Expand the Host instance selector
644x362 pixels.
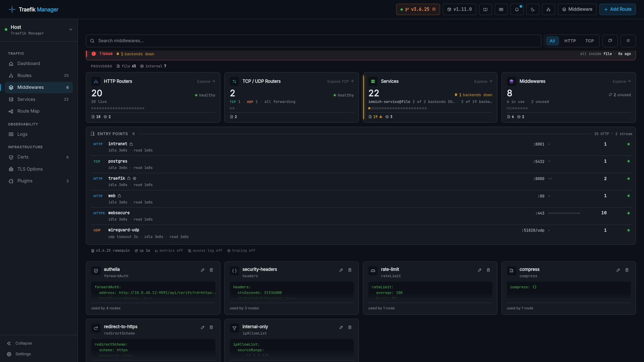[39, 30]
